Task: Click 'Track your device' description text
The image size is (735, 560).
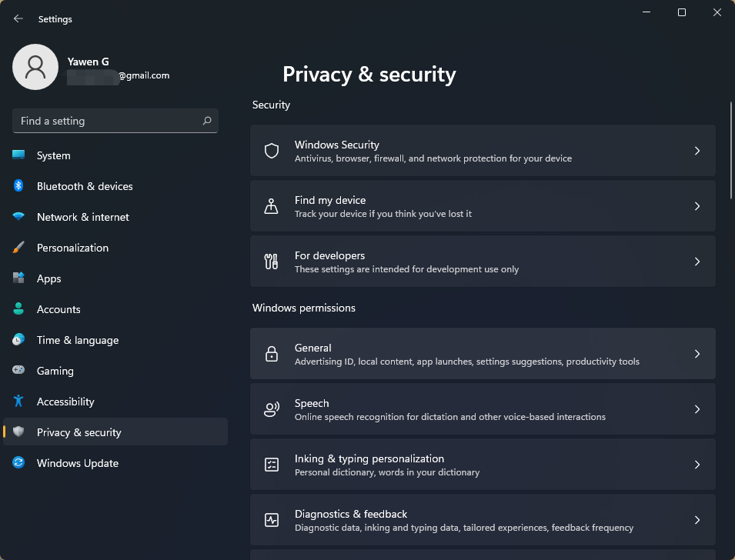Action: click(383, 214)
